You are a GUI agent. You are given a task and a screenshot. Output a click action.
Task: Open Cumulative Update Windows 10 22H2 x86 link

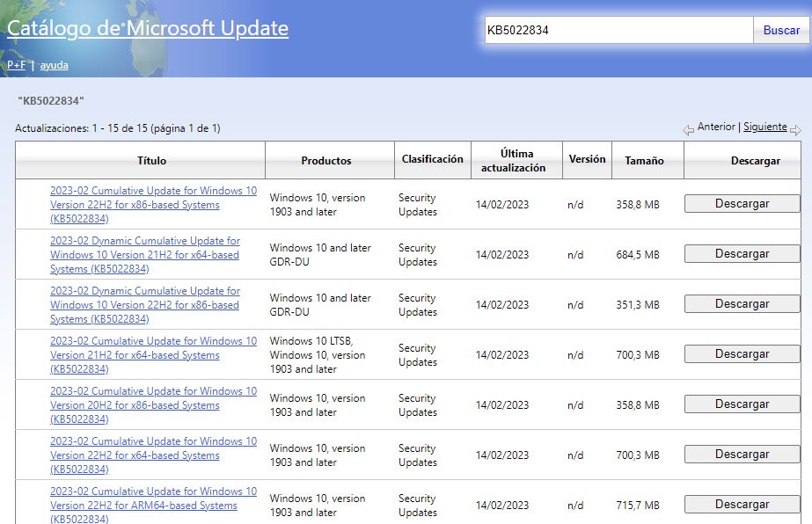pos(153,205)
